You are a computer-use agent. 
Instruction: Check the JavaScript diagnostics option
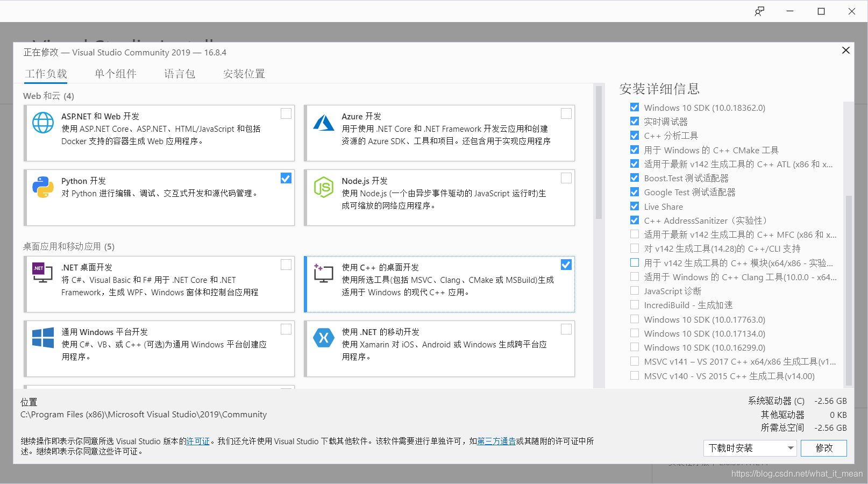coord(635,291)
